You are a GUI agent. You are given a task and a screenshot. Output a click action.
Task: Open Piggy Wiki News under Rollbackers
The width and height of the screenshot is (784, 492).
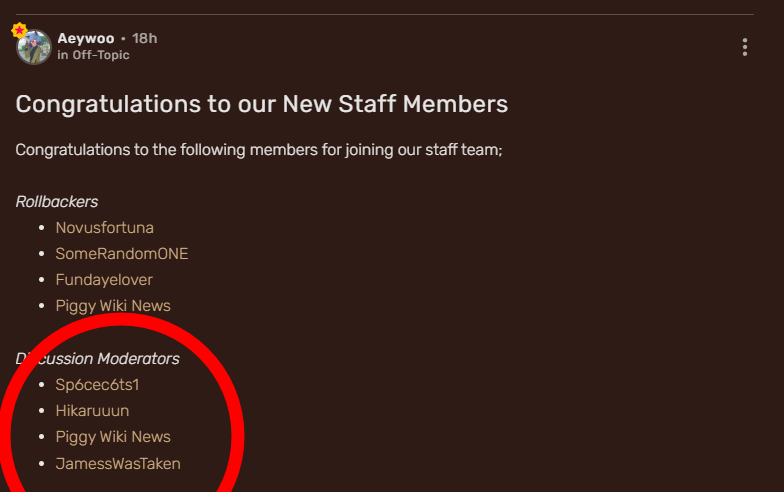(x=113, y=306)
